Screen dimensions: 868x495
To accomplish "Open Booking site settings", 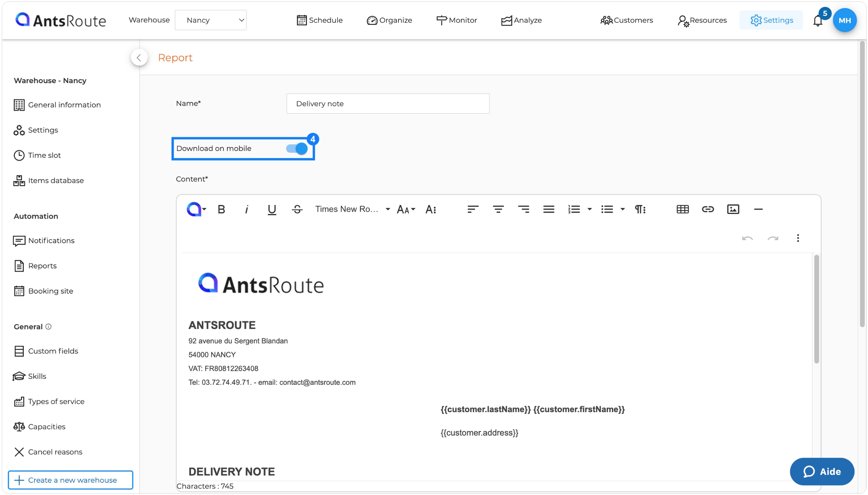I will pyautogui.click(x=43, y=291).
